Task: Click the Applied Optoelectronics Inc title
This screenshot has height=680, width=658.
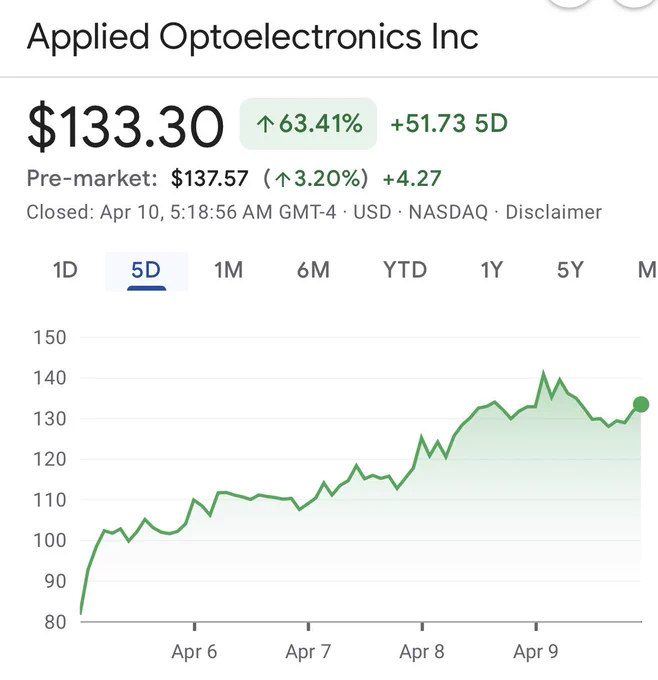Action: [x=253, y=37]
